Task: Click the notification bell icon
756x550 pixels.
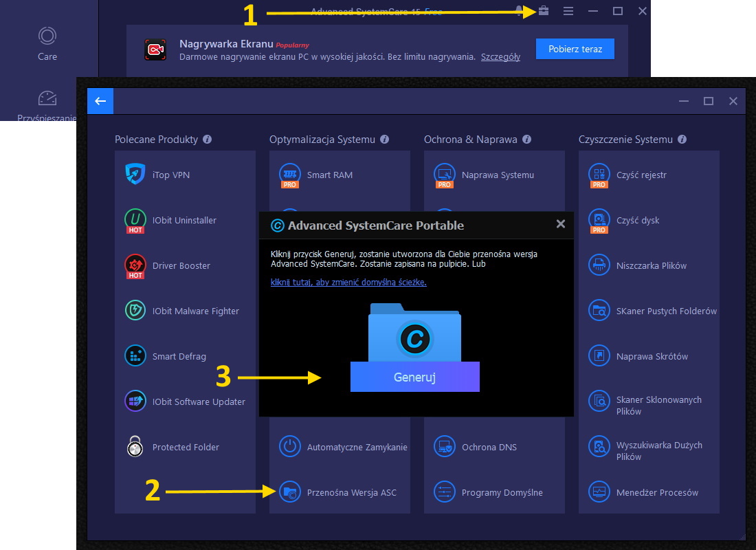Action: [520, 10]
